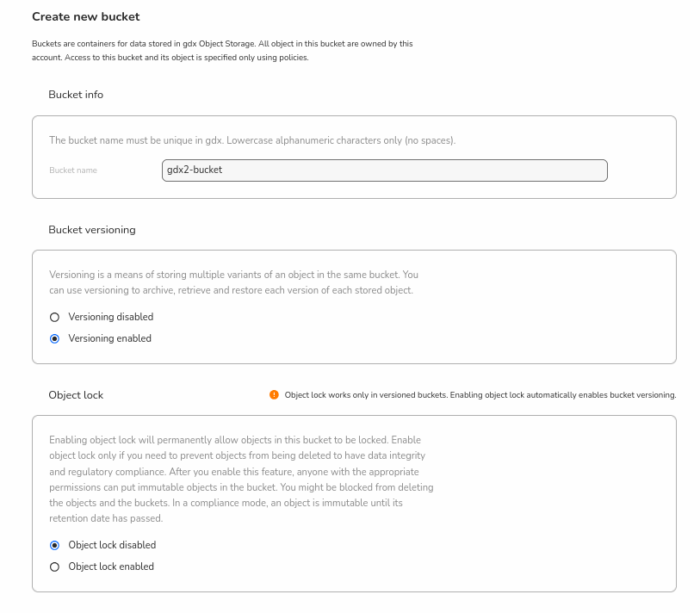
Task: Click the orange object lock warning icon
Action: [x=274, y=395]
